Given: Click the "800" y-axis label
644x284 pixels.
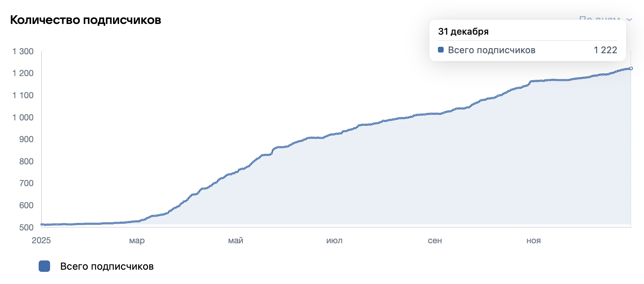Looking at the screenshot, I should click(x=26, y=161).
